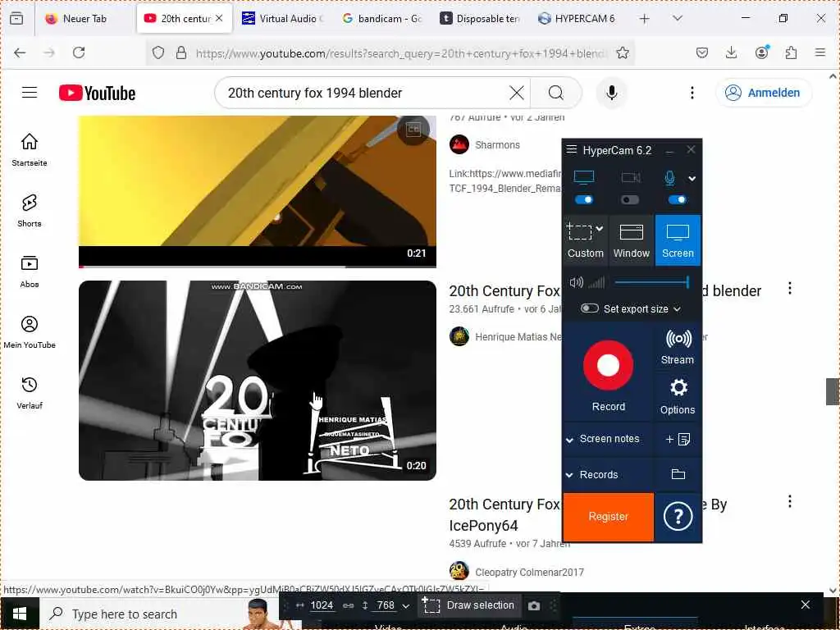Open Stream in HyperCam
Viewport: 840px width, 630px height.
677,347
